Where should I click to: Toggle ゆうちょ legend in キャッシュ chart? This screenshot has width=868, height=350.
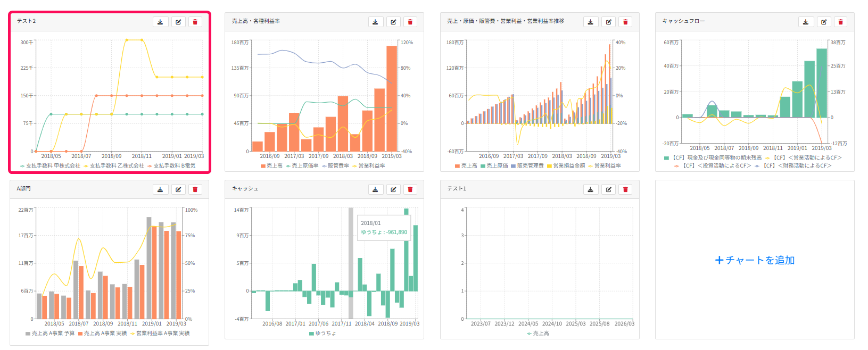pos(323,334)
